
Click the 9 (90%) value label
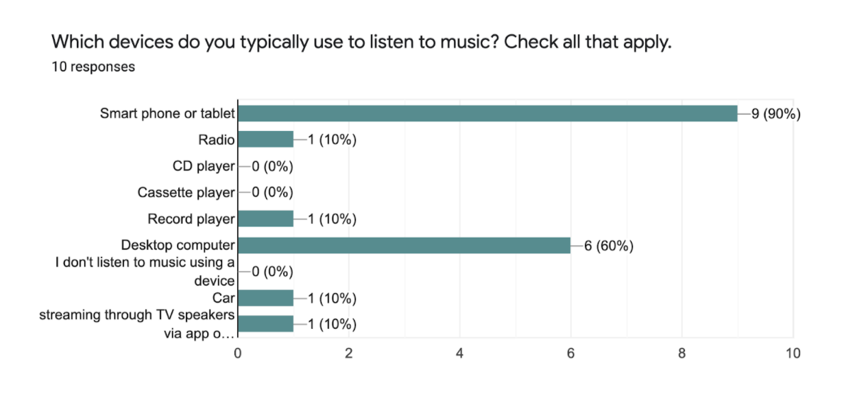click(776, 114)
